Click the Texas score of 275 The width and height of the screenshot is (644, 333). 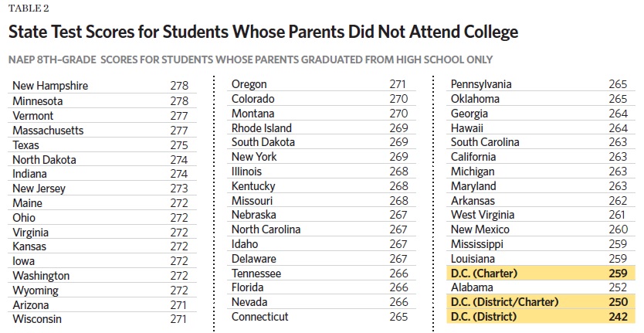coord(179,144)
